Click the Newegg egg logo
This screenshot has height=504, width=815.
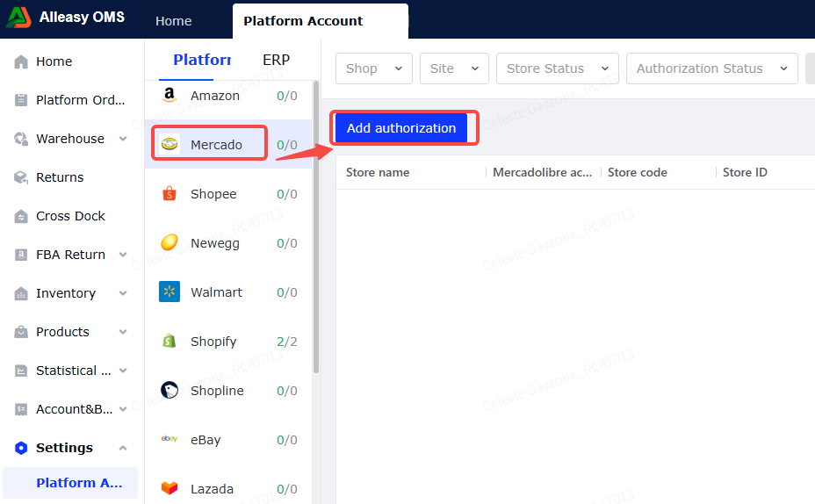(x=169, y=242)
